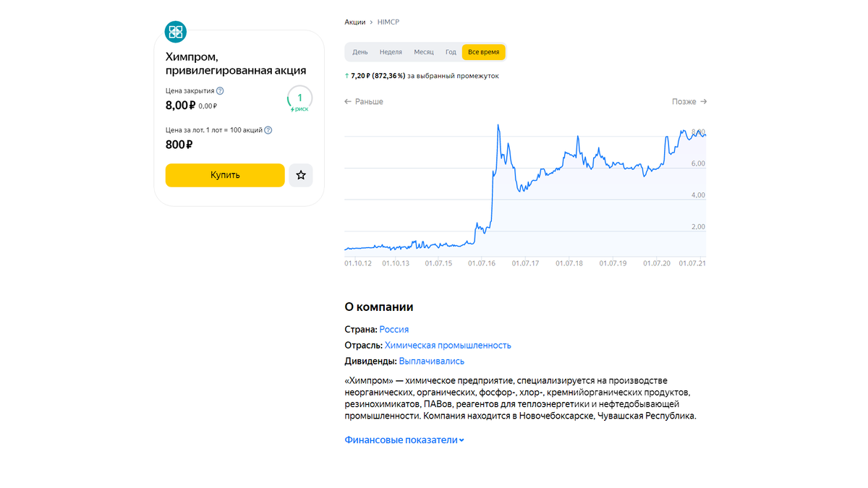Open Химическая промышленность industry link
This screenshot has width=868, height=488.
click(448, 346)
